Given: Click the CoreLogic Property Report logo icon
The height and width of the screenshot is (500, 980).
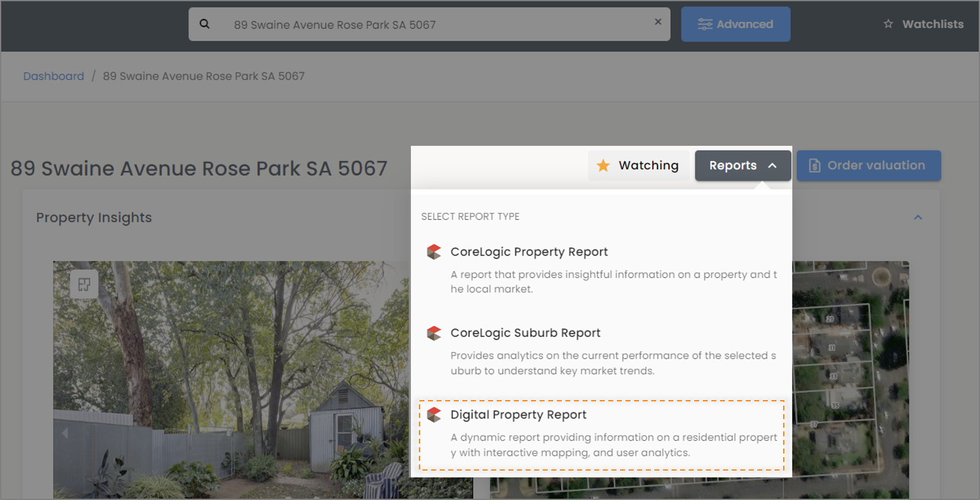Looking at the screenshot, I should point(434,252).
